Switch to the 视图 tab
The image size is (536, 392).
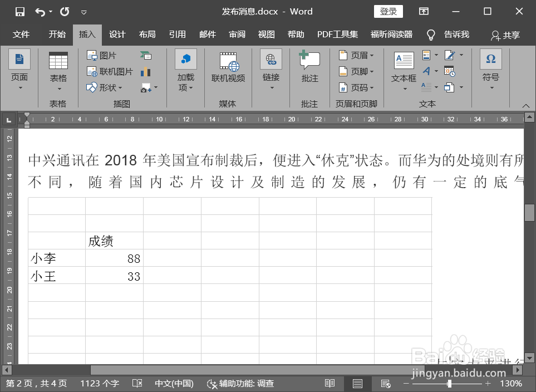tap(266, 35)
